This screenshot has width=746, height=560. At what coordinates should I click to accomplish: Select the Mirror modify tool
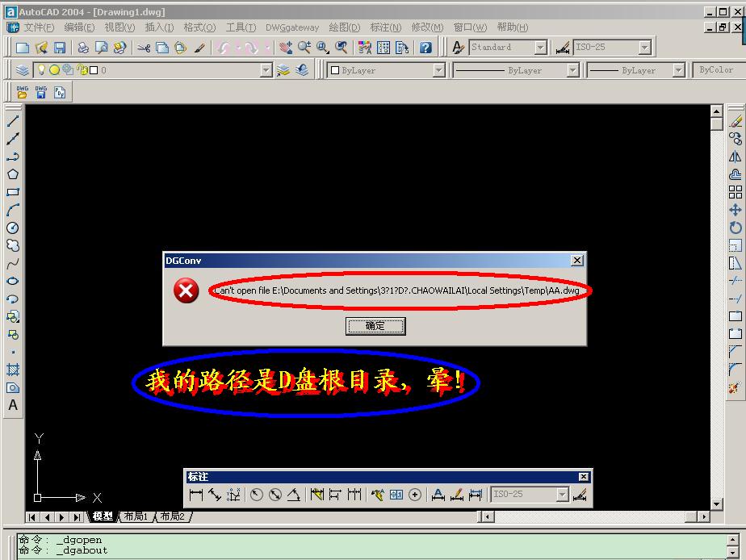[x=735, y=157]
